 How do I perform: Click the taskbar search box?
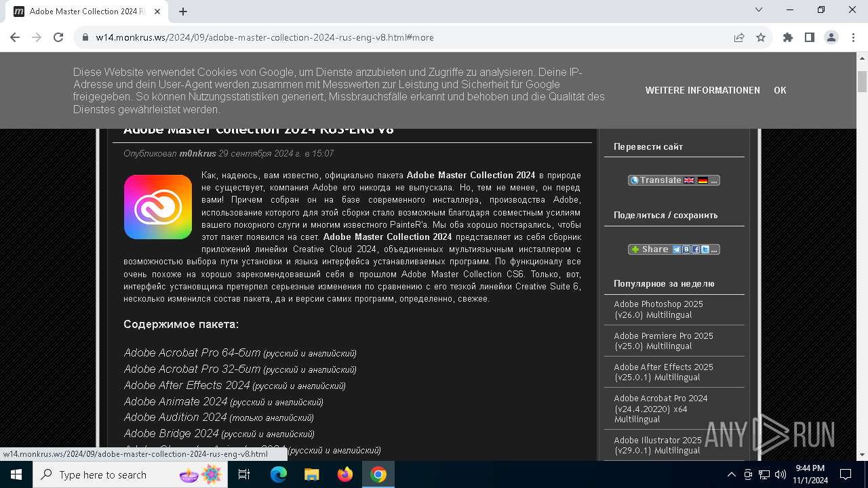point(130,474)
